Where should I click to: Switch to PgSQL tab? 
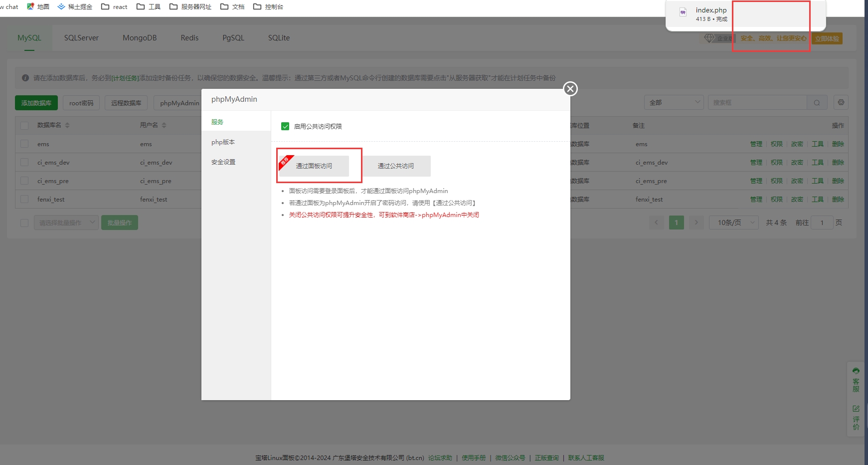coord(233,38)
